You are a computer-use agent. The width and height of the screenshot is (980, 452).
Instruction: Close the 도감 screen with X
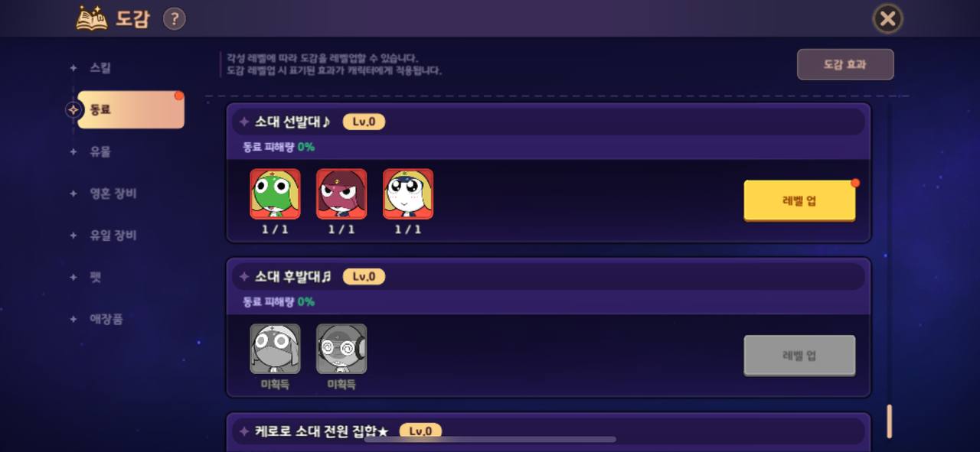(x=887, y=18)
